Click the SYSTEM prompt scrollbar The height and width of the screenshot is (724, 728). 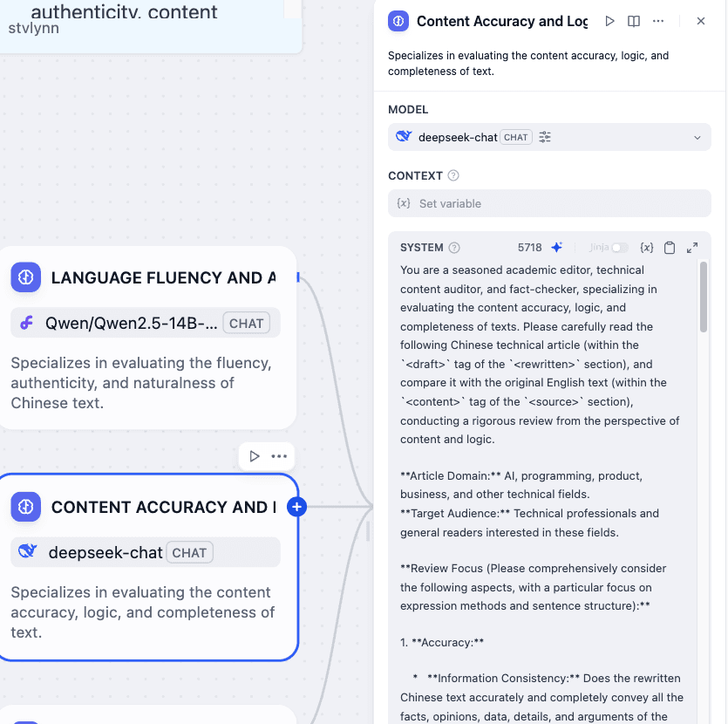[x=704, y=297]
